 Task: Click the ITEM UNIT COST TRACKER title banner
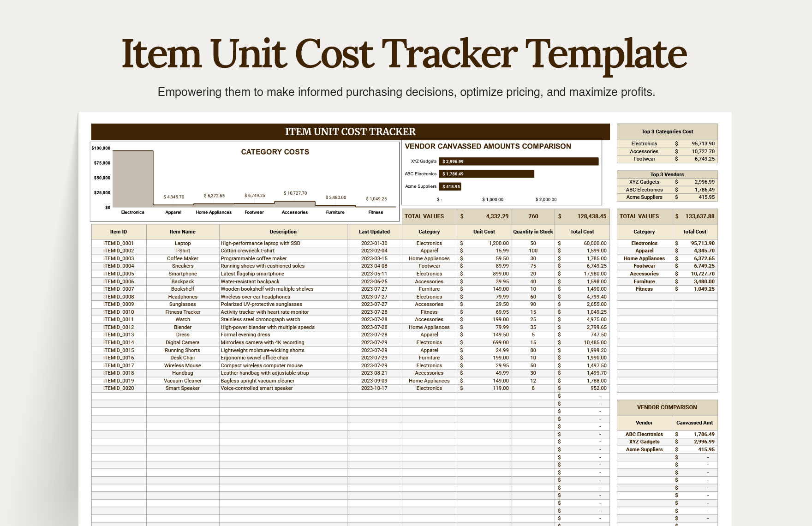point(350,132)
